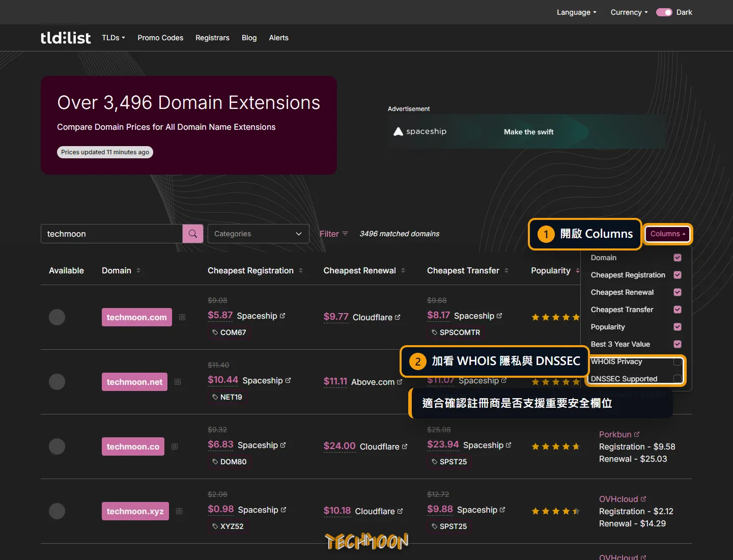This screenshot has width=733, height=560.
Task: Open the techmoon.co domain button
Action: point(133,446)
